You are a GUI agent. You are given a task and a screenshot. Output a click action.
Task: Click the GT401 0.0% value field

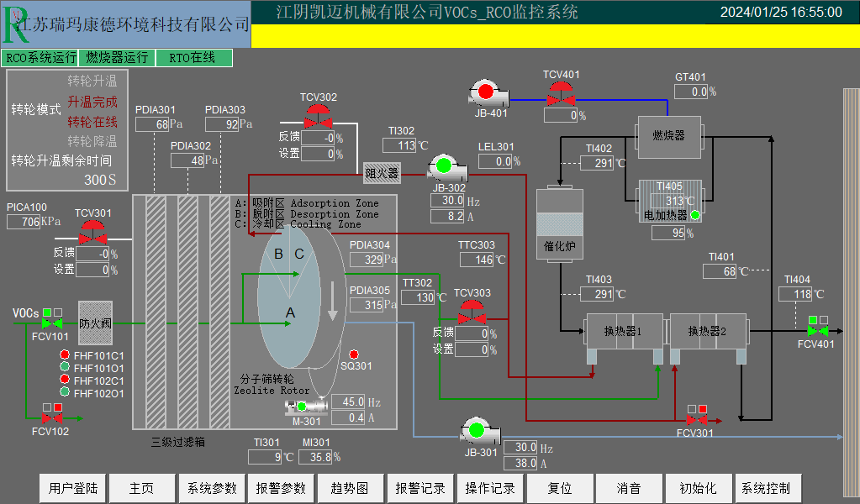pyautogui.click(x=691, y=92)
